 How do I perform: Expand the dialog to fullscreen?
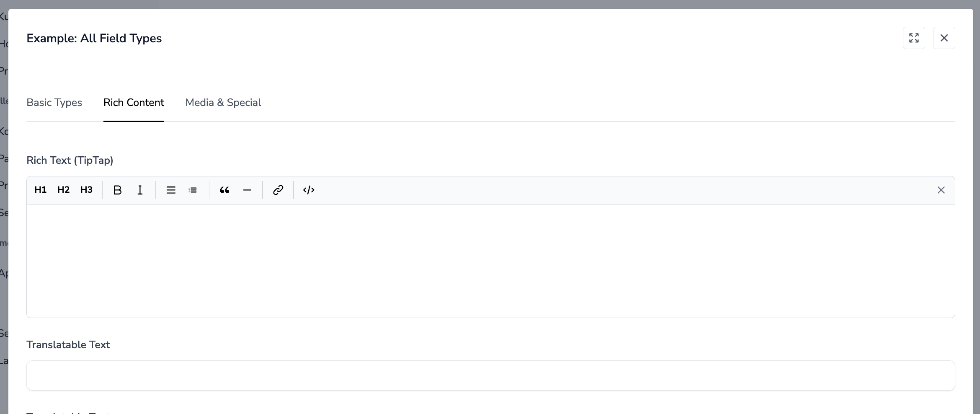click(x=914, y=38)
